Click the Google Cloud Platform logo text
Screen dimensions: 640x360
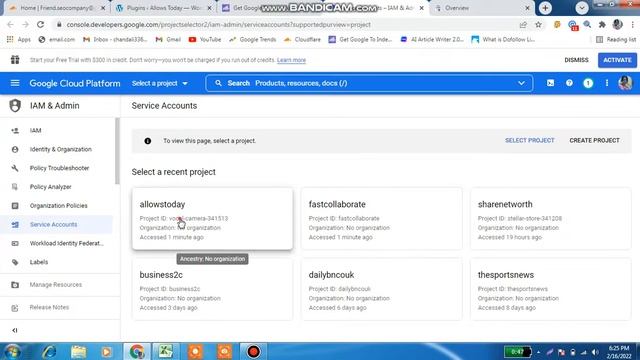click(x=75, y=83)
